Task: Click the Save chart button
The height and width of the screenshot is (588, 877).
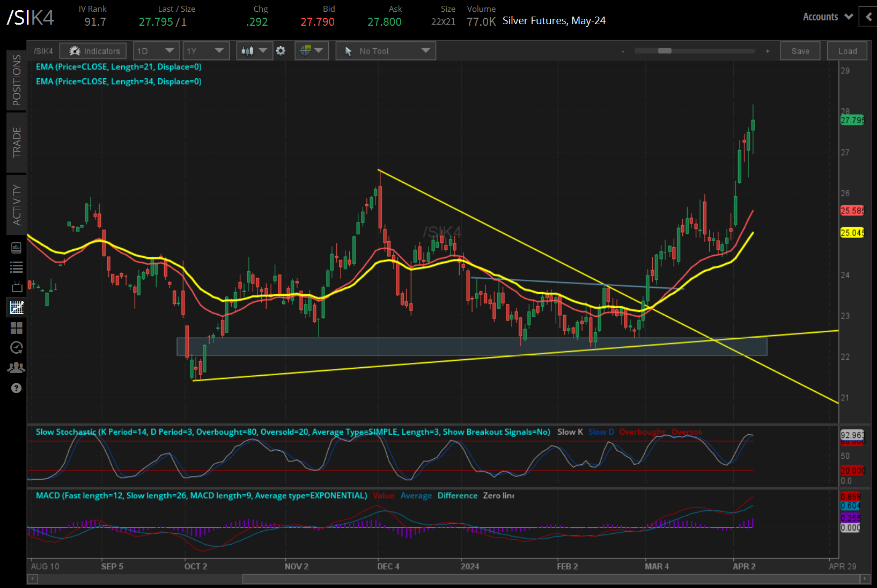Action: tap(800, 51)
